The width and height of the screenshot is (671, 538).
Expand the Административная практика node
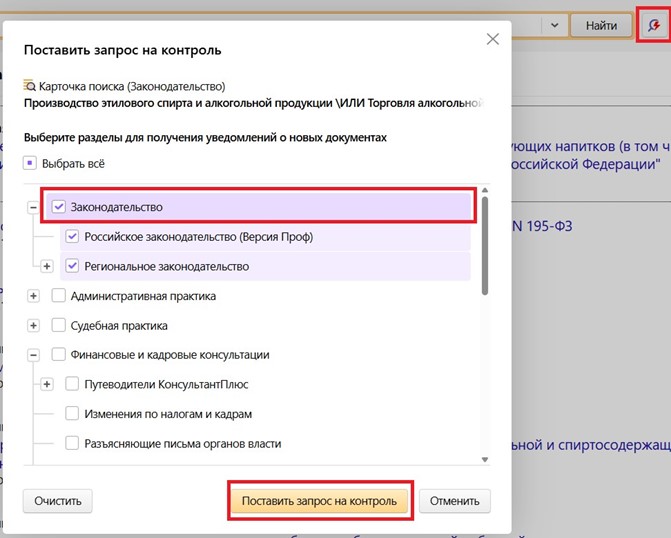[33, 296]
